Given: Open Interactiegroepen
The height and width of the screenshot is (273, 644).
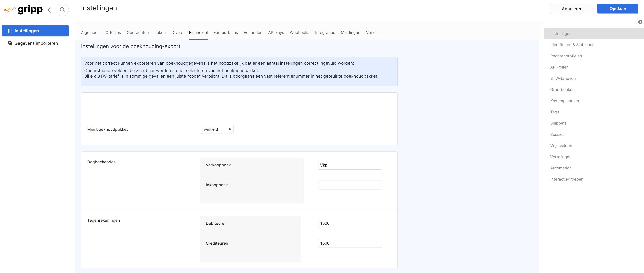Looking at the screenshot, I should [566, 179].
